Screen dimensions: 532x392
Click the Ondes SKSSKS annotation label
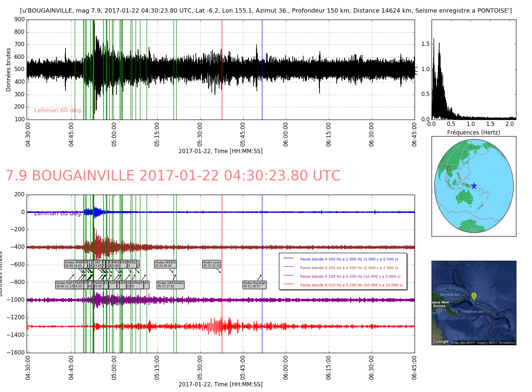click(x=165, y=264)
